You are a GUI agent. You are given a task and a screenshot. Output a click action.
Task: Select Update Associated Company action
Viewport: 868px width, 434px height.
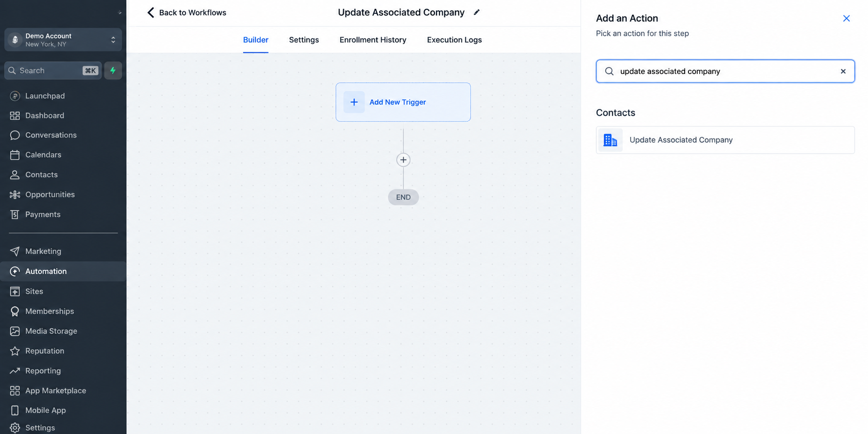click(x=725, y=140)
